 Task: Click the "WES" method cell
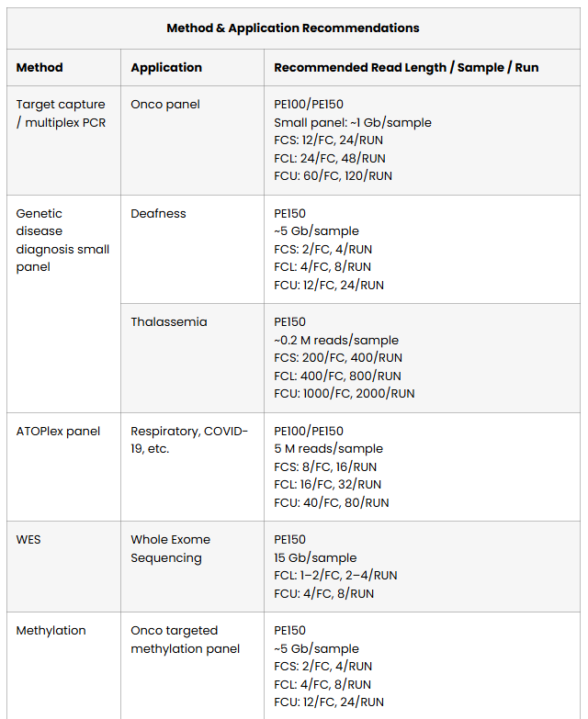pos(28,539)
